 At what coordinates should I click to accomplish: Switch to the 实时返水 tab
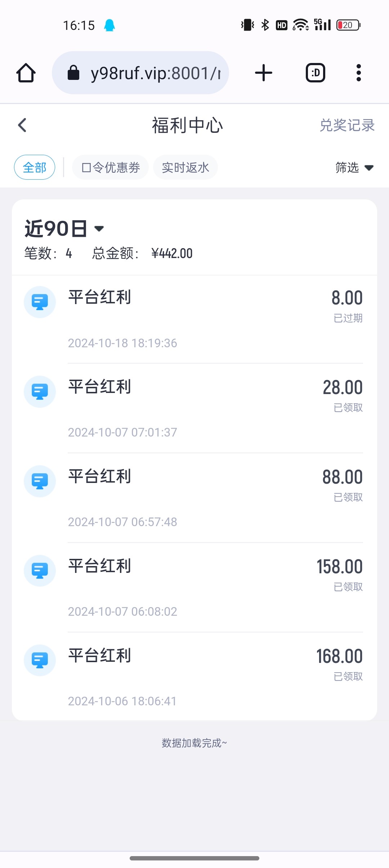(185, 167)
